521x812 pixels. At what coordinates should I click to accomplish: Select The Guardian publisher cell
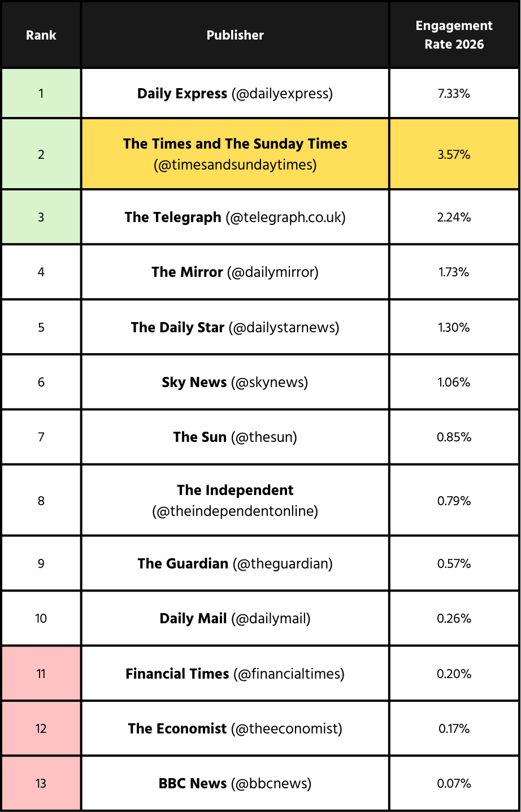tap(235, 563)
